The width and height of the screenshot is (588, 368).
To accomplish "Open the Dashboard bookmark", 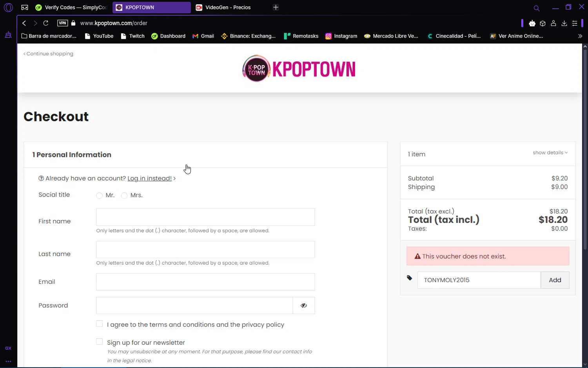I will pos(169,36).
